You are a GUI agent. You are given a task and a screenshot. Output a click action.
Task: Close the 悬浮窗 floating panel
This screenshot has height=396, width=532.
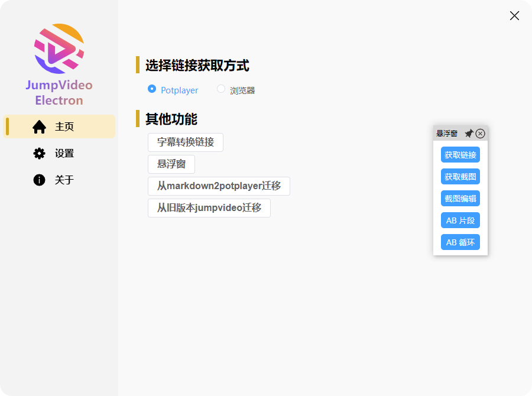coord(481,134)
